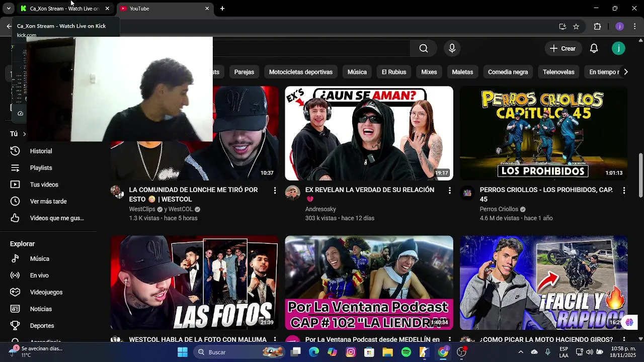Click the Crear button
This screenshot has width=644, height=362.
(562, 48)
